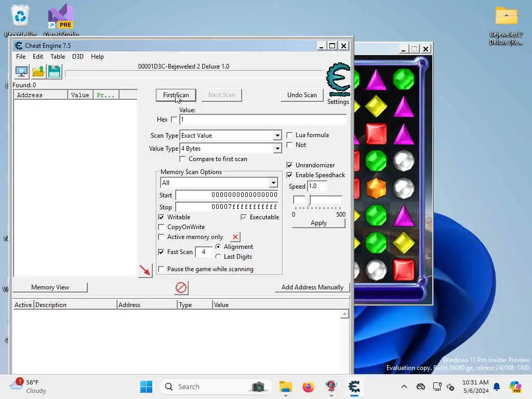Click the Fast Scan alignment value field
Image resolution: width=532 pixels, height=399 pixels.
pos(204,252)
